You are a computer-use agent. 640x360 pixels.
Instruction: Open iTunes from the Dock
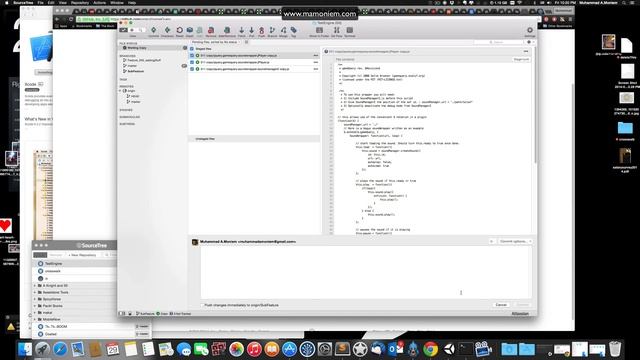click(254, 349)
